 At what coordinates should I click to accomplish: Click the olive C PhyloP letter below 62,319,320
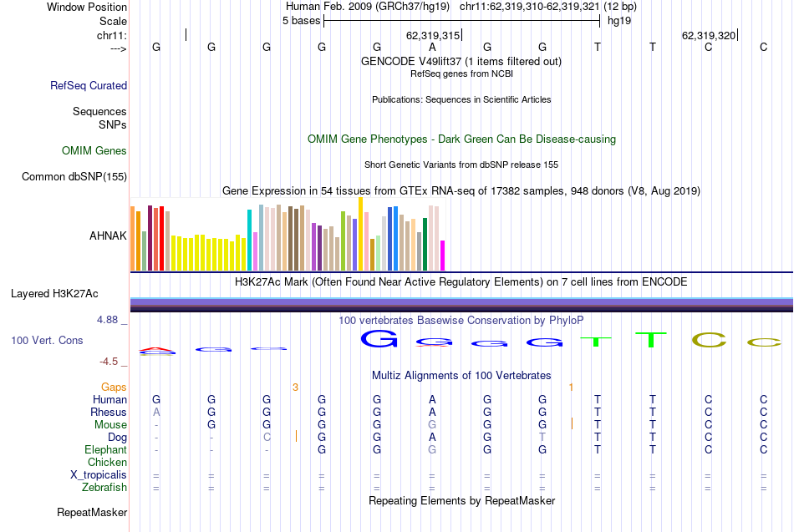pyautogui.click(x=709, y=340)
